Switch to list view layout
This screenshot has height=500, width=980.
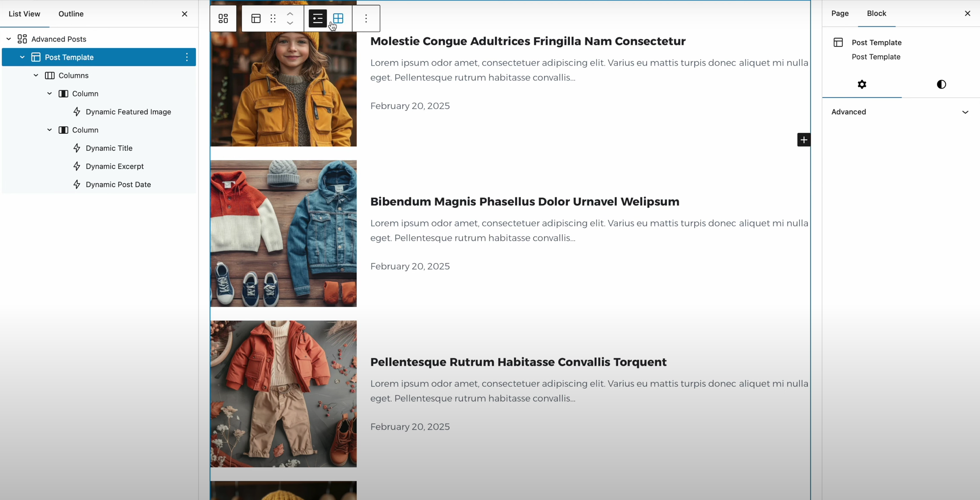(318, 18)
